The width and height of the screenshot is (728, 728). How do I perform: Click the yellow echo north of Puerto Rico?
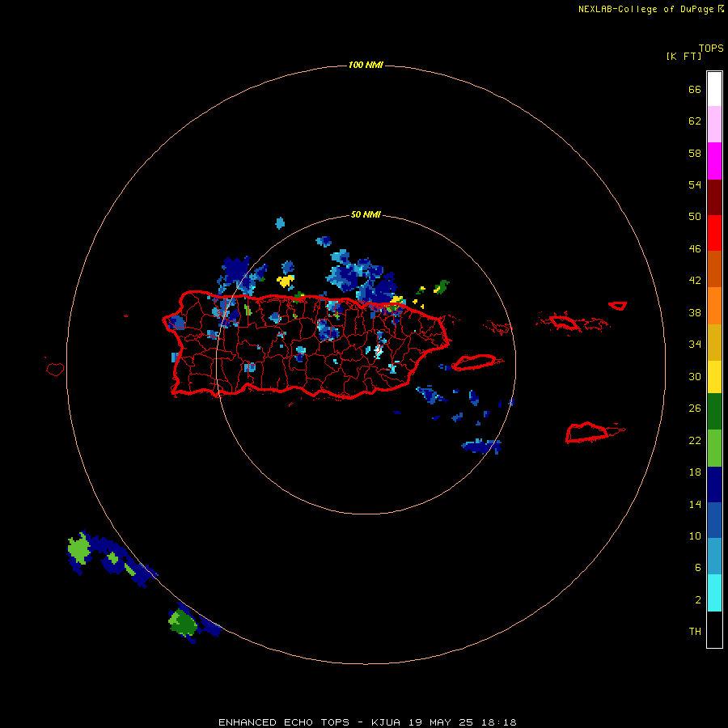coord(286,281)
